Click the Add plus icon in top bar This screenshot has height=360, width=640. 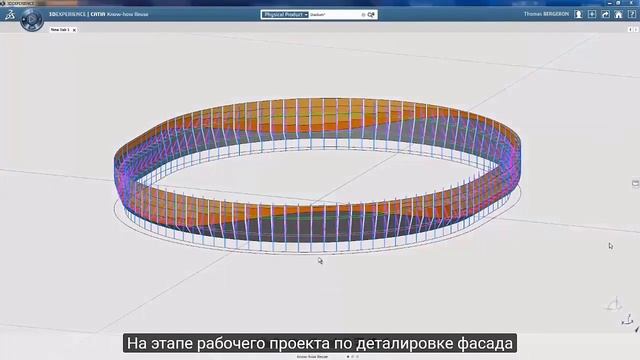coord(592,14)
